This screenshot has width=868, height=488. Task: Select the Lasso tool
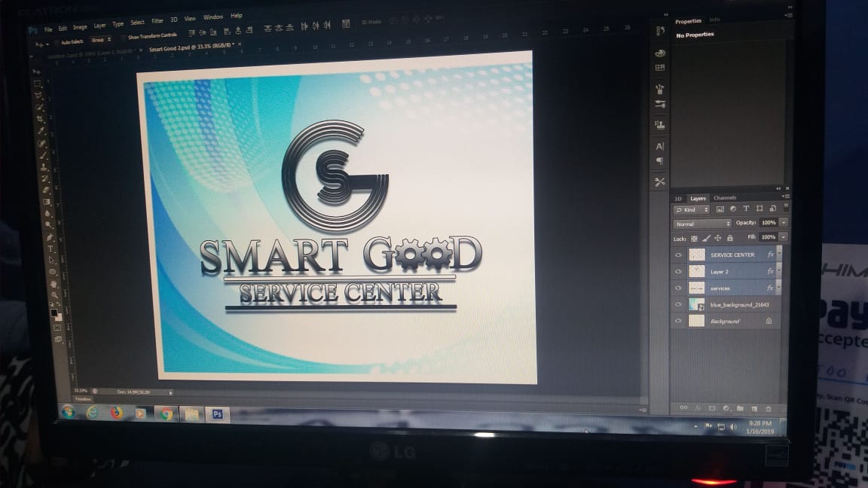pyautogui.click(x=38, y=95)
